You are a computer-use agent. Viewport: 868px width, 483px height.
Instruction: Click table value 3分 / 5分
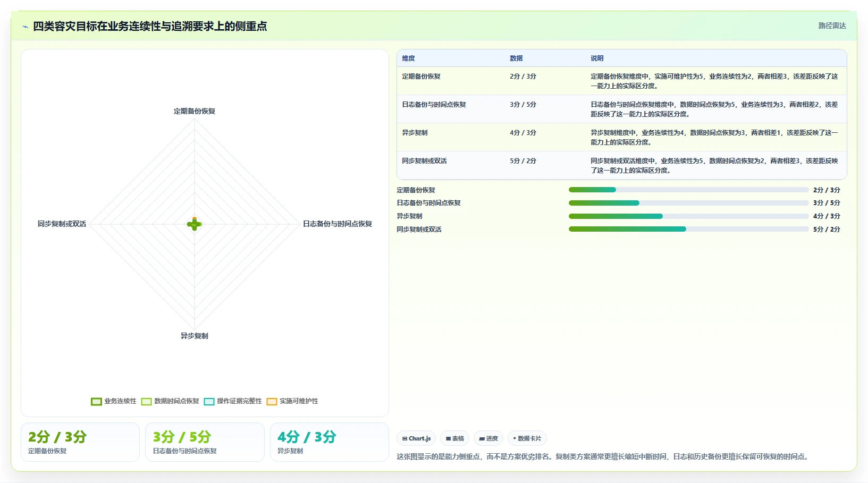(x=523, y=105)
